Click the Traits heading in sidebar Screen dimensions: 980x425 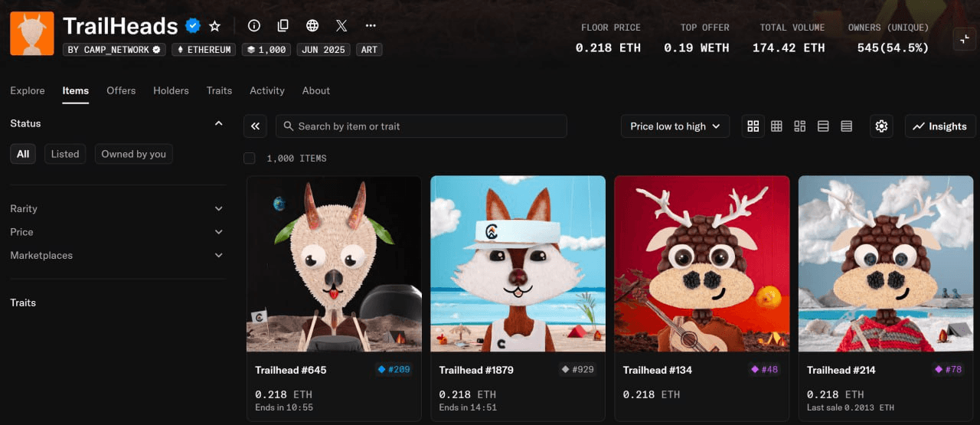[x=23, y=302]
